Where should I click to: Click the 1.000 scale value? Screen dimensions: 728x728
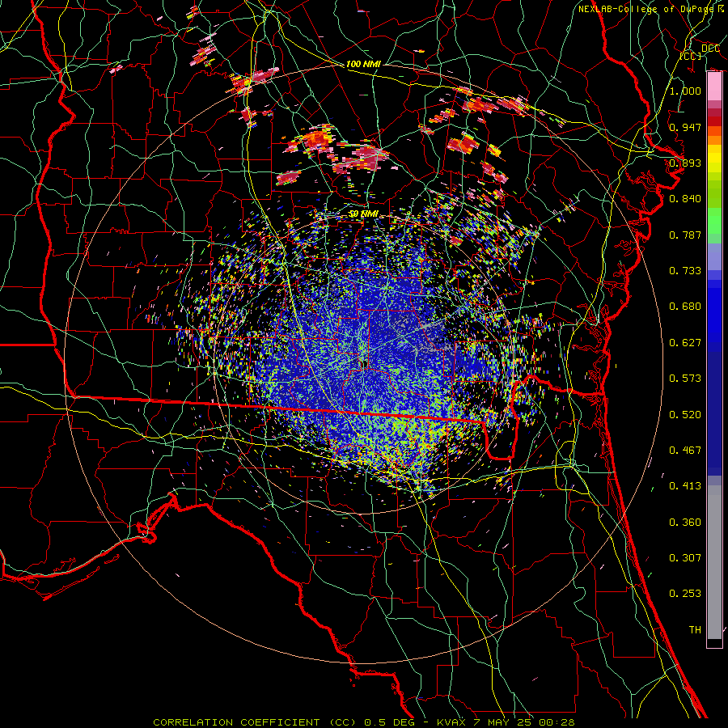point(685,91)
